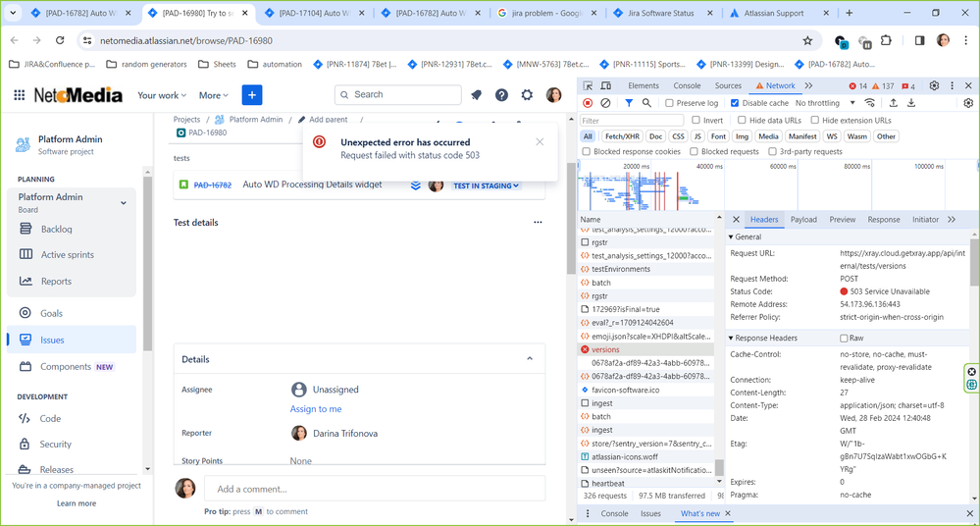Expand the Platform Admin board switcher
Image resolution: width=980 pixels, height=526 pixels.
124,202
